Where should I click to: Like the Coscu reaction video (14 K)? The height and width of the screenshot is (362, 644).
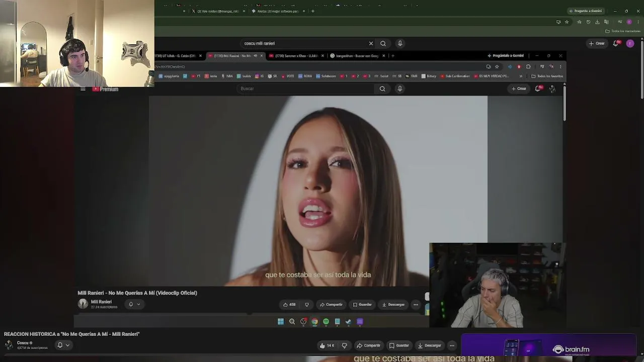(x=327, y=345)
